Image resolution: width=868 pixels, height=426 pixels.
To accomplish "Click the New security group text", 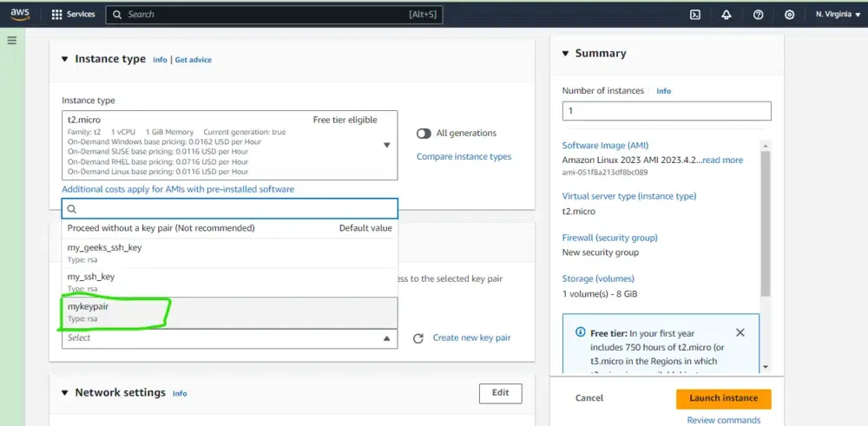I will [x=601, y=252].
